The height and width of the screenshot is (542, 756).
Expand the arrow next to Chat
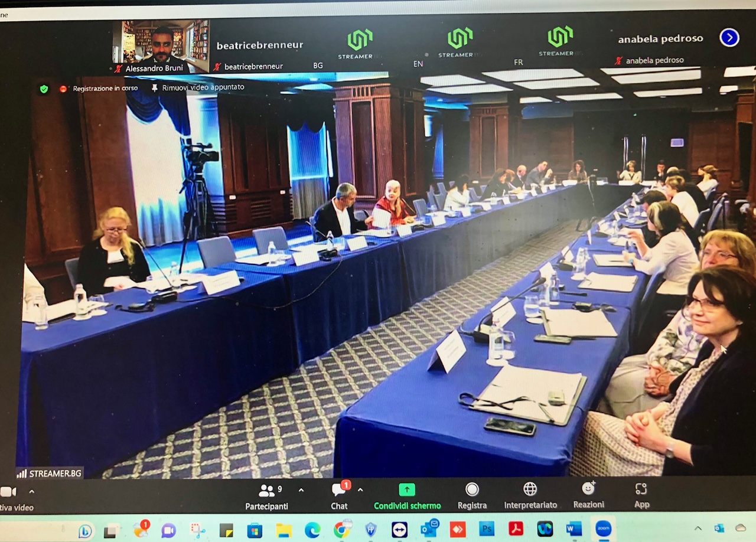360,490
